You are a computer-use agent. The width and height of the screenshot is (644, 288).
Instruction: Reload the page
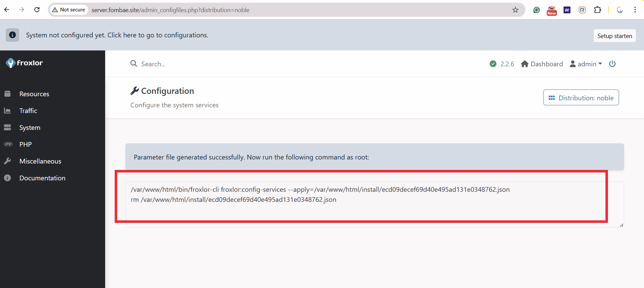point(37,10)
